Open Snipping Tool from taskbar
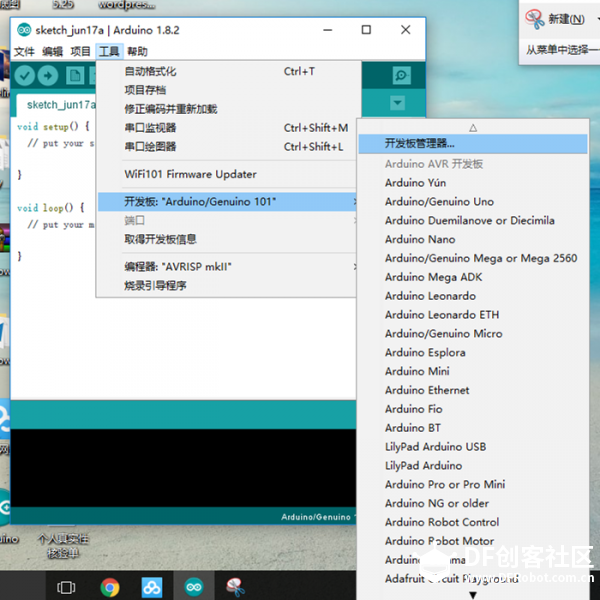Screen dimensions: 600x600 tap(235, 587)
